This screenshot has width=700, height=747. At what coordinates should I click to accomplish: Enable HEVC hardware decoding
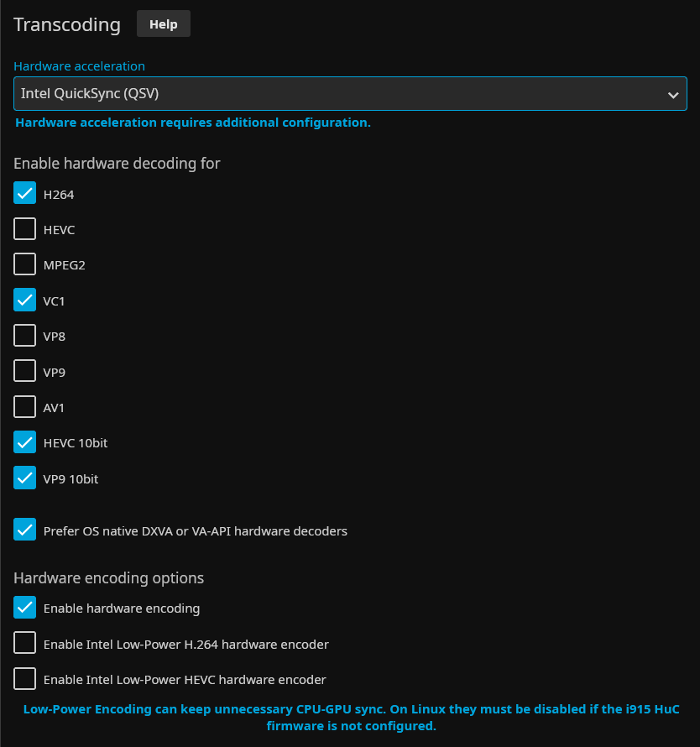(25, 229)
